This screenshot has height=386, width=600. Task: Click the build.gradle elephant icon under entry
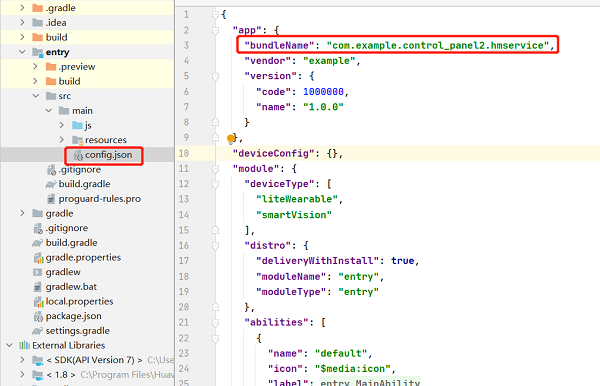(51, 184)
